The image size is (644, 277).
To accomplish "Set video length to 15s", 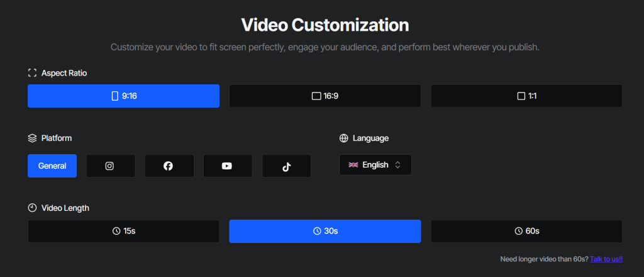I will (123, 231).
